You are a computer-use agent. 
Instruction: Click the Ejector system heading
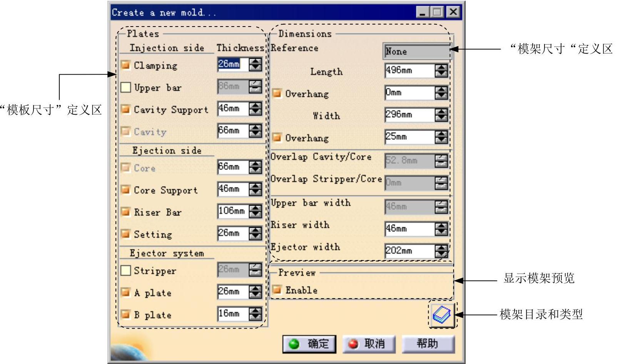tap(167, 253)
